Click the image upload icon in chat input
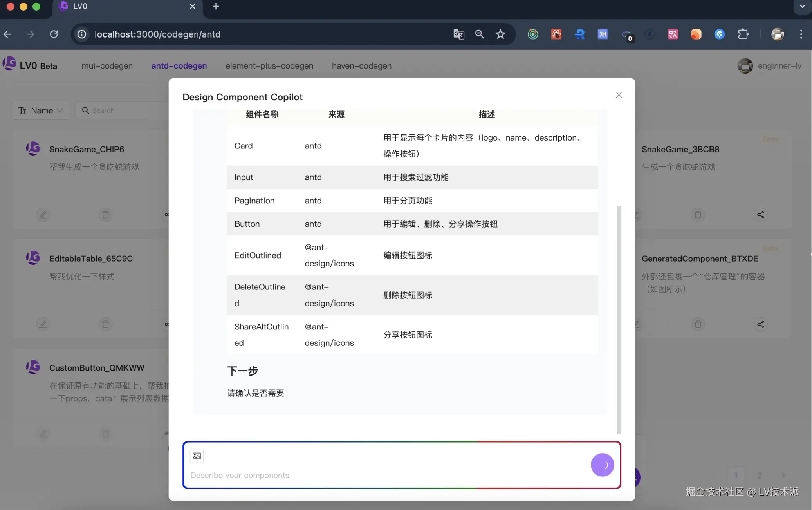Viewport: 812px width, 510px height. 197,456
